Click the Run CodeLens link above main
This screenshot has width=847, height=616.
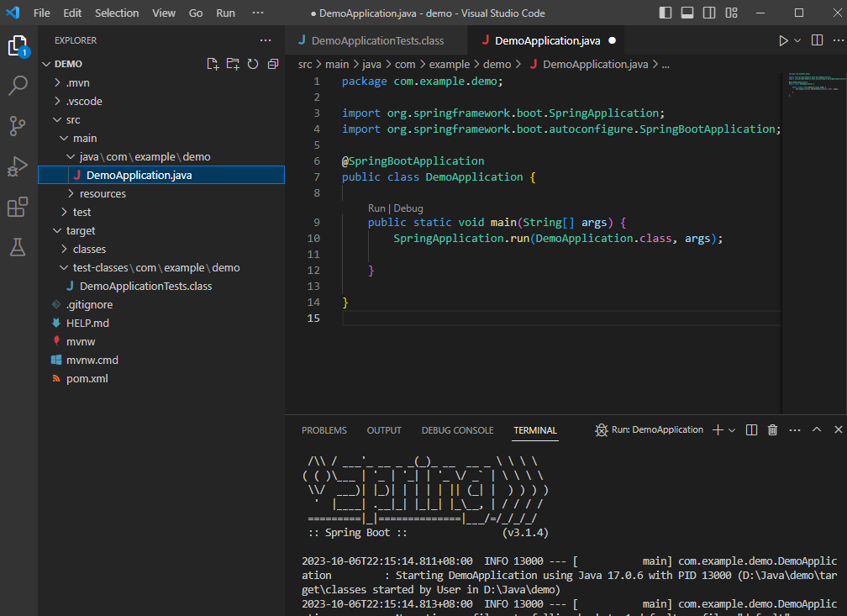pyautogui.click(x=376, y=208)
